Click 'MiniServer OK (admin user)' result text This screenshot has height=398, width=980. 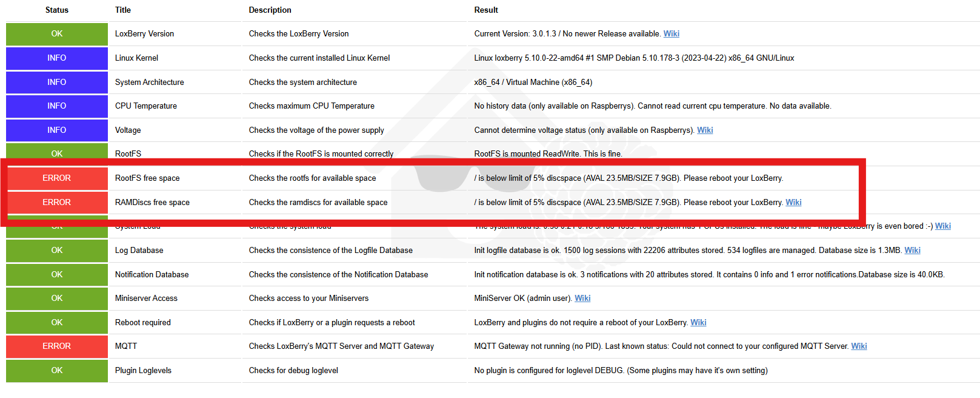(523, 298)
